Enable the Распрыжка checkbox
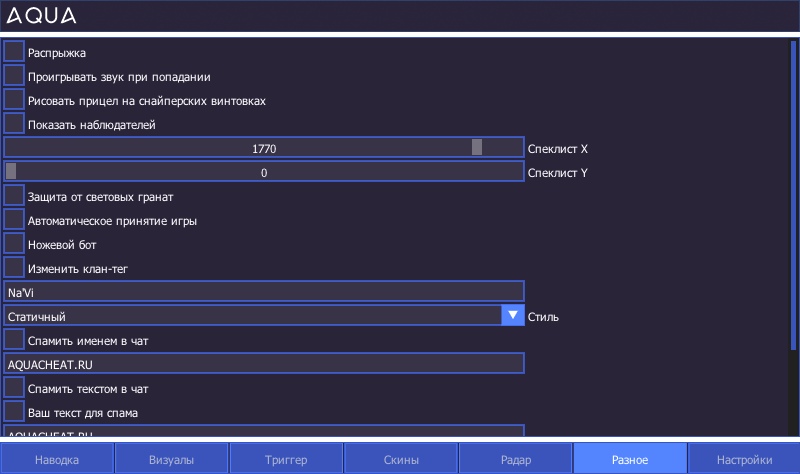Viewport: 800px width, 474px height. coord(14,52)
